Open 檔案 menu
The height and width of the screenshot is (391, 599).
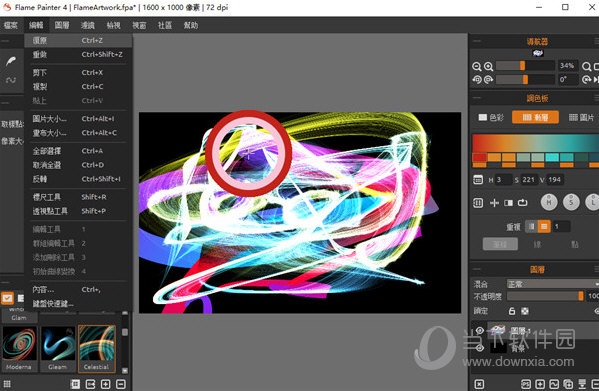(x=11, y=25)
